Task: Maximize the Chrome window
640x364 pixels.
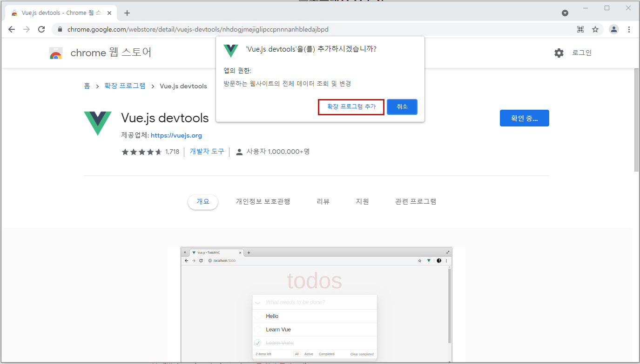Action: [607, 8]
